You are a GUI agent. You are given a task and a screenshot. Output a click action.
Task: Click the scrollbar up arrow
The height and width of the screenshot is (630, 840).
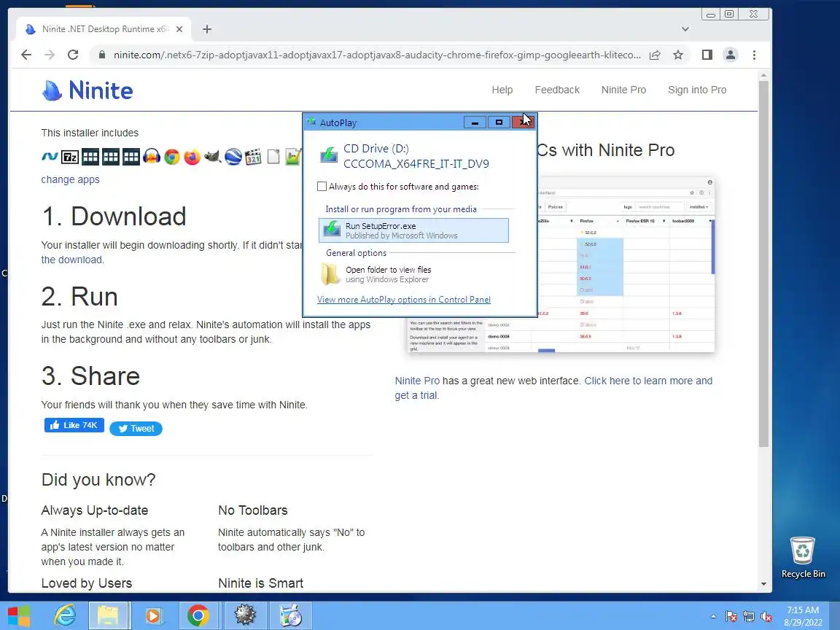[763, 75]
